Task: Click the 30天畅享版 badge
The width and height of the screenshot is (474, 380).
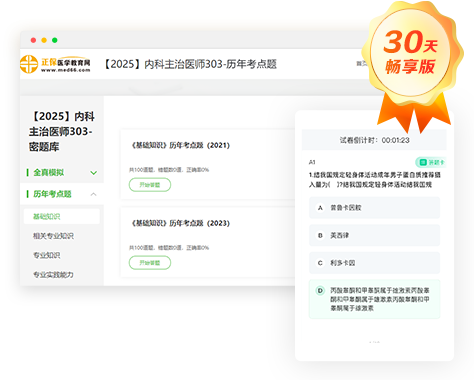Action: (412, 63)
